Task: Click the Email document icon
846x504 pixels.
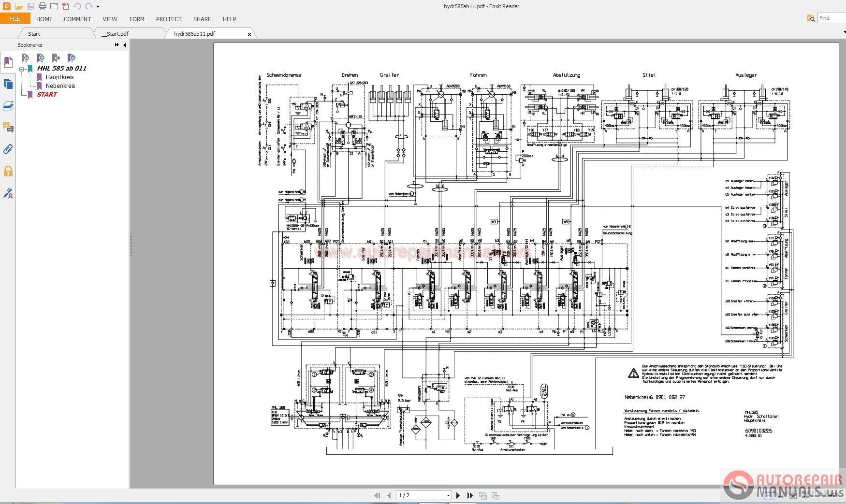Action: pyautogui.click(x=54, y=6)
